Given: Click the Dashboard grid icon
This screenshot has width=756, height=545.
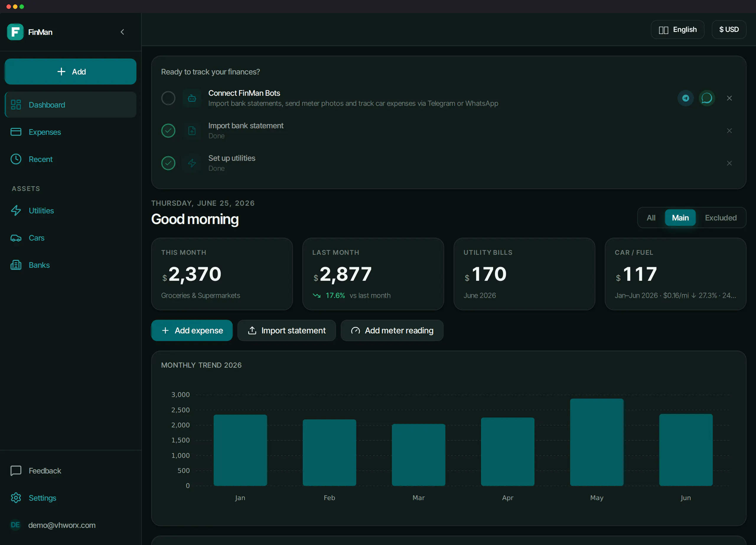Looking at the screenshot, I should (x=16, y=105).
